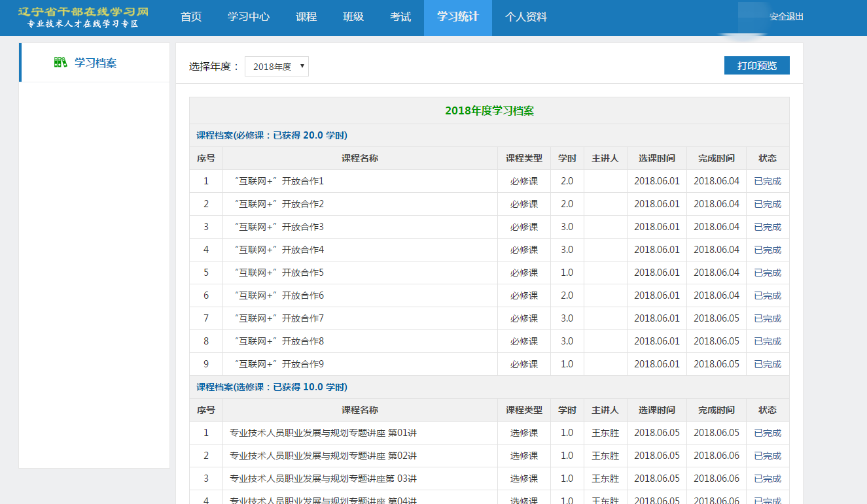Open the 选择年度 2018年度 dropdown
The height and width of the screenshot is (504, 867).
(x=276, y=66)
